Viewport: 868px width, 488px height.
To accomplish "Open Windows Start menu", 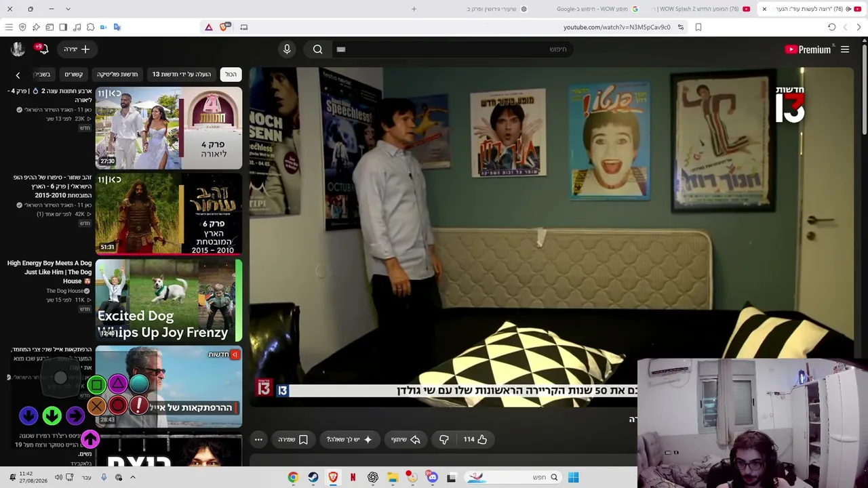I will coord(573,477).
